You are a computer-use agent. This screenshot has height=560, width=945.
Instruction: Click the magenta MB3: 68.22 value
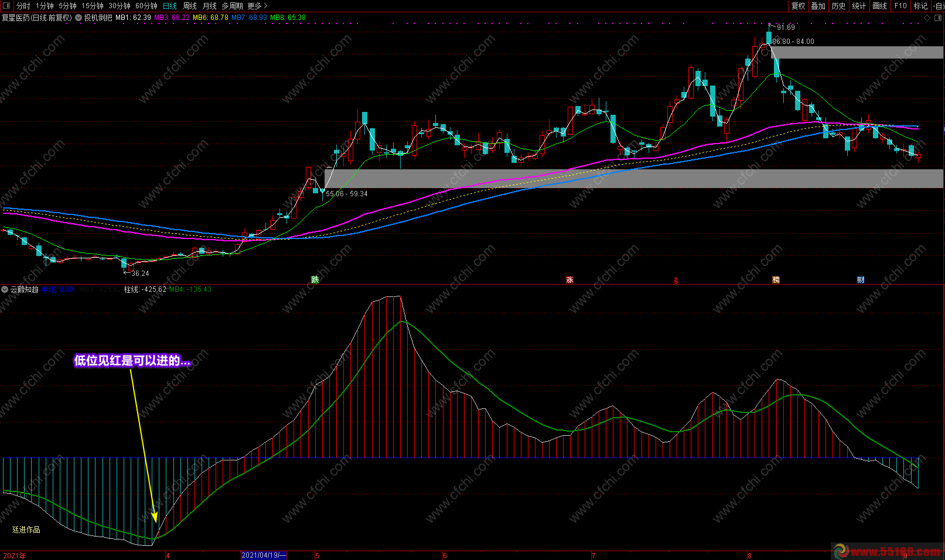pos(172,18)
